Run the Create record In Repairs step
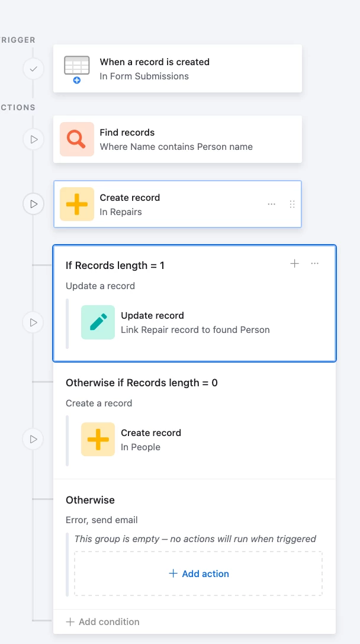Viewport: 360px width, 644px height. coord(34,204)
